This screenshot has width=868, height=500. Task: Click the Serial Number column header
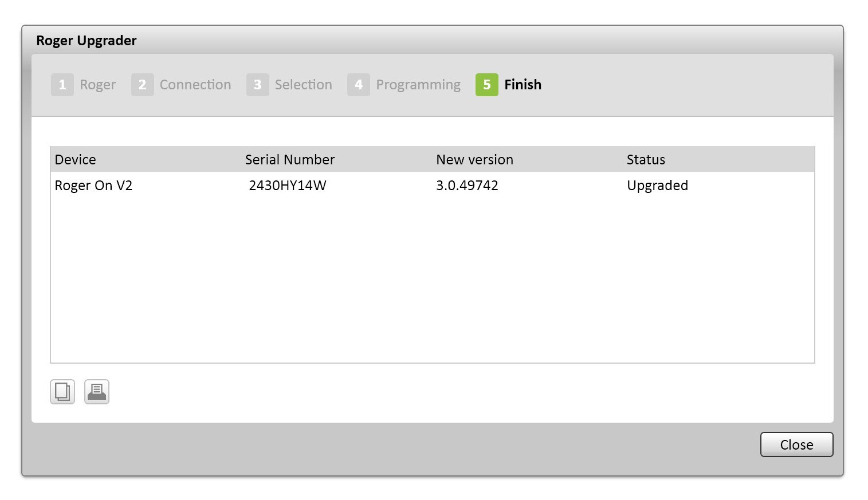(x=290, y=160)
